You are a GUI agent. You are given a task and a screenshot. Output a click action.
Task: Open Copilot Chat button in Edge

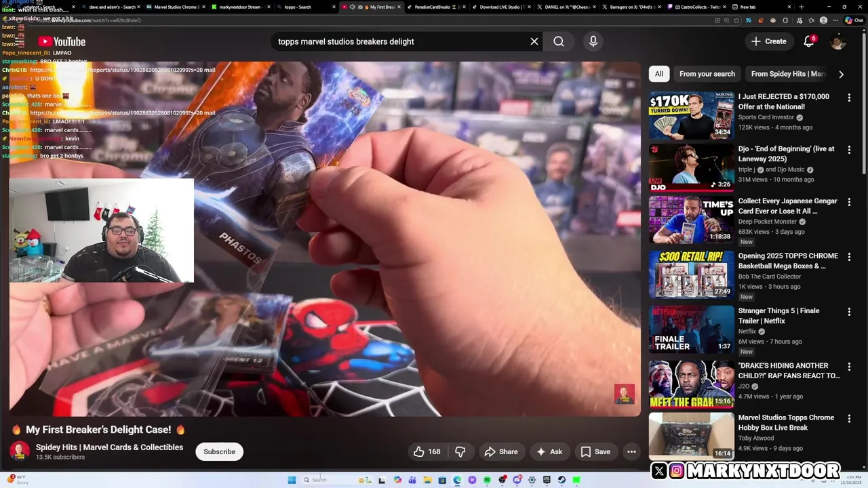tap(854, 20)
